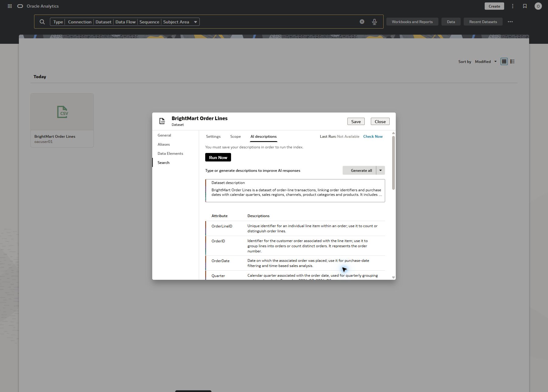The height and width of the screenshot is (392, 548).
Task: Clear the search bar with X icon
Action: coord(362,22)
